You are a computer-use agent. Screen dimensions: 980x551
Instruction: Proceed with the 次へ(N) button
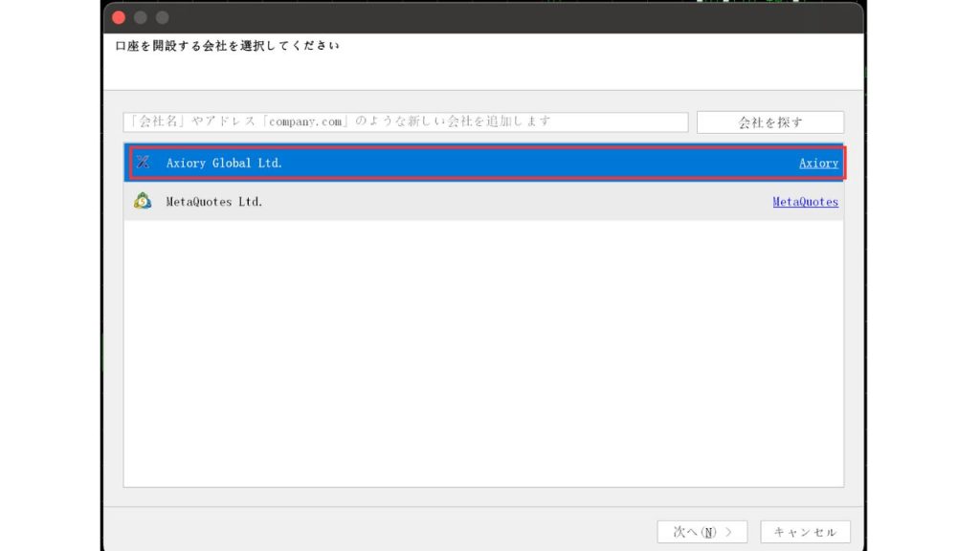tap(702, 532)
